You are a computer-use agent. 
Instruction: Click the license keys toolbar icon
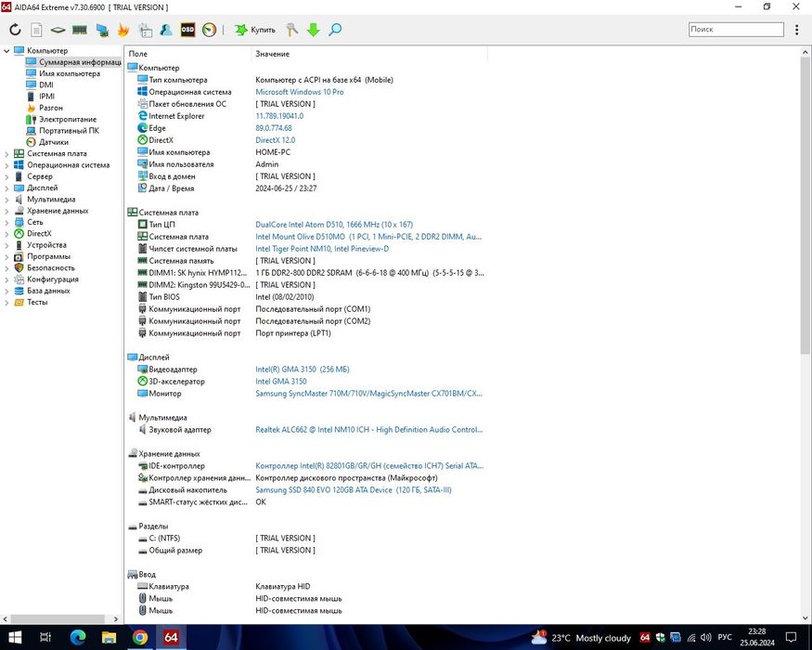click(x=292, y=30)
